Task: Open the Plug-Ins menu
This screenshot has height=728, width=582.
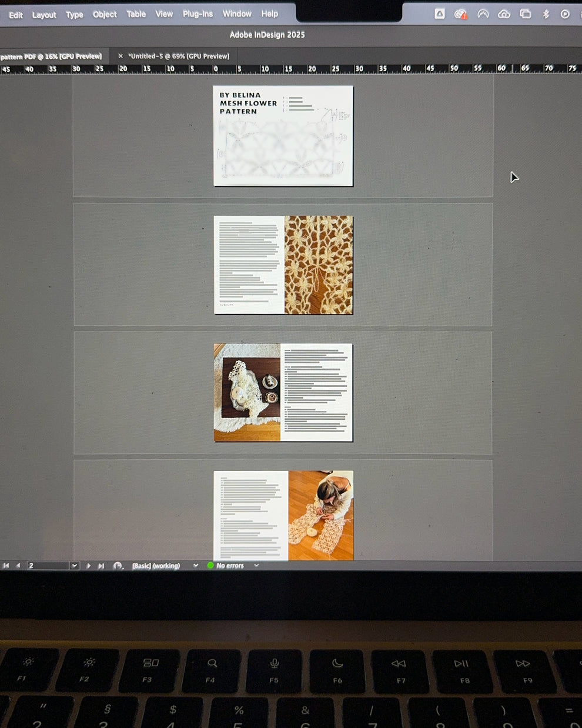Action: (198, 14)
